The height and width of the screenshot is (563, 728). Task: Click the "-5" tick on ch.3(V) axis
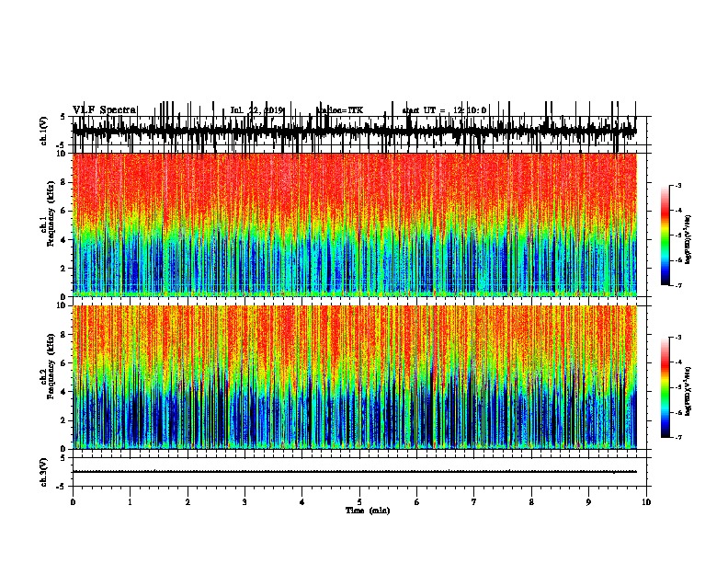point(62,487)
